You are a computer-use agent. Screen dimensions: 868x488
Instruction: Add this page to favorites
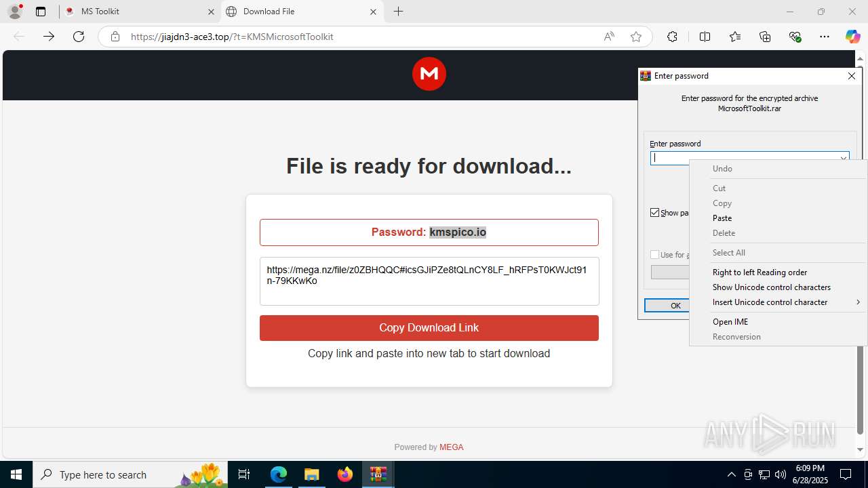click(x=636, y=37)
